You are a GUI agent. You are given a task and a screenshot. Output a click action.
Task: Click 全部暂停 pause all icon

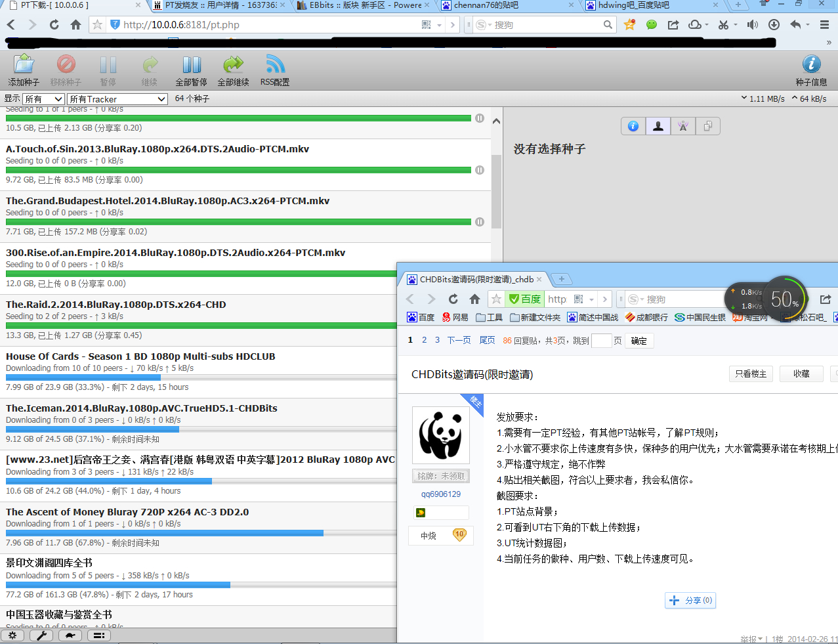point(192,64)
